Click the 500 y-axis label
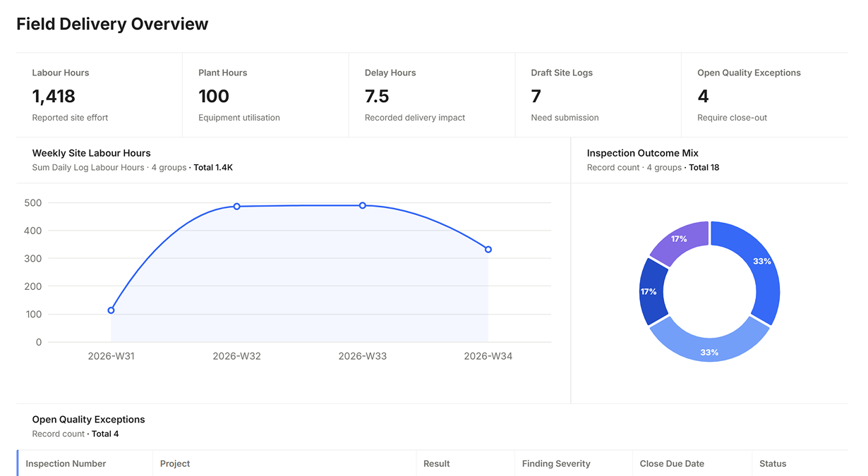This screenshot has width=868, height=476. [33, 203]
